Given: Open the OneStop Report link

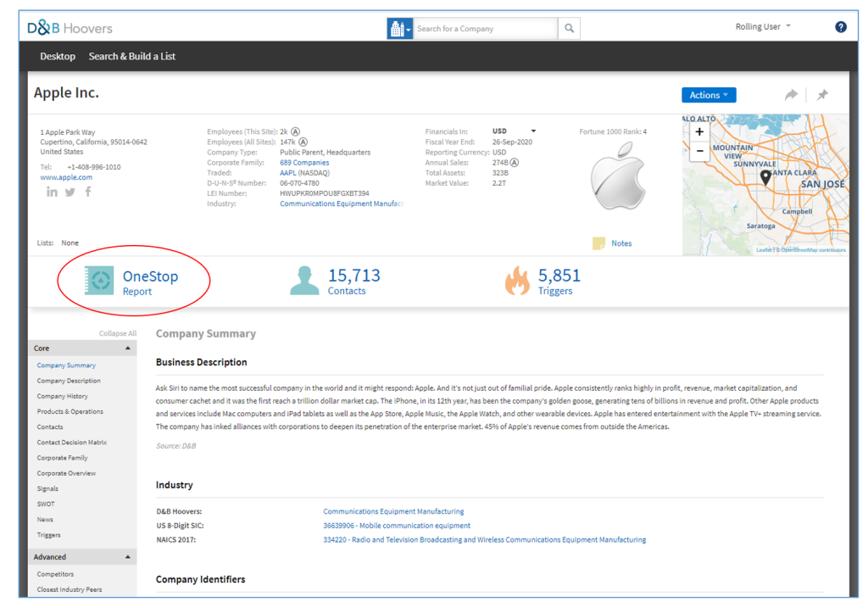Looking at the screenshot, I should point(151,282).
